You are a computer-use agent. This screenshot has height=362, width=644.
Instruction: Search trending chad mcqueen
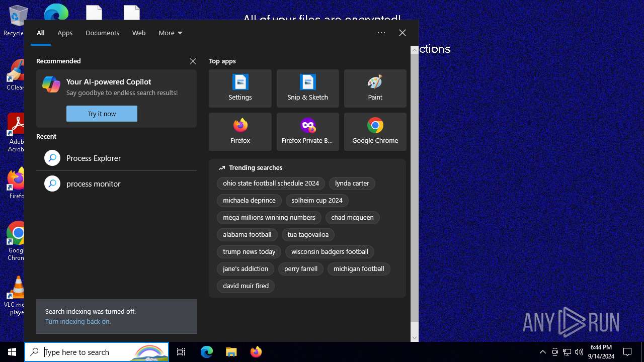[x=352, y=218]
